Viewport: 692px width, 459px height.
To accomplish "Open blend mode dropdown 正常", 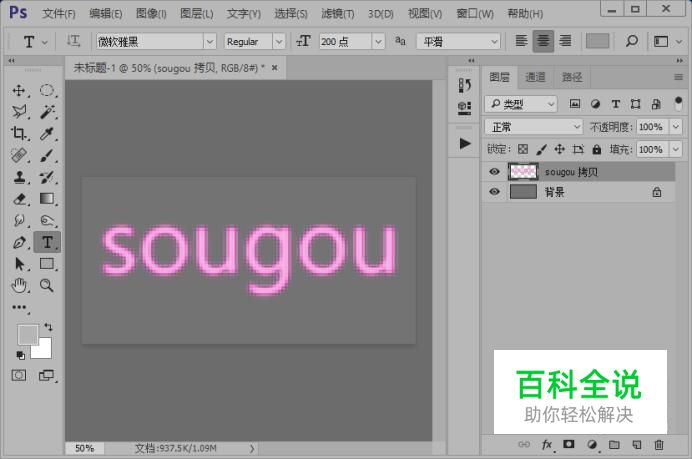I will point(534,127).
